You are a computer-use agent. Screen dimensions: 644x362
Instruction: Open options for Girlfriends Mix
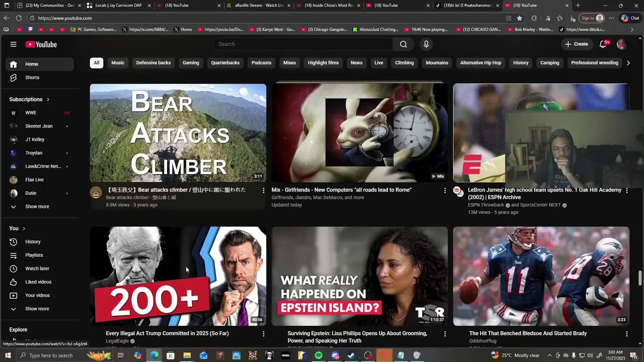tap(445, 191)
